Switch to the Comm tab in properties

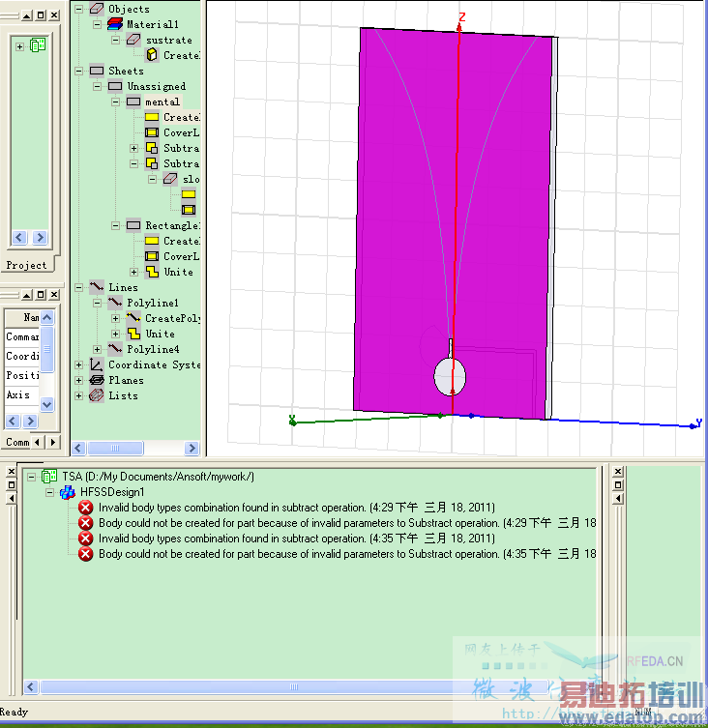[x=17, y=442]
